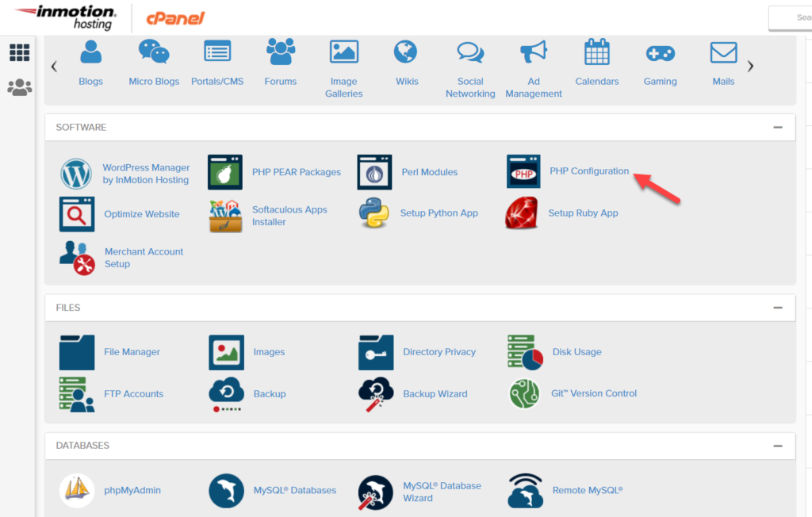Viewport: 812px width, 517px height.
Task: Open the Setup Python App link
Action: 439,213
